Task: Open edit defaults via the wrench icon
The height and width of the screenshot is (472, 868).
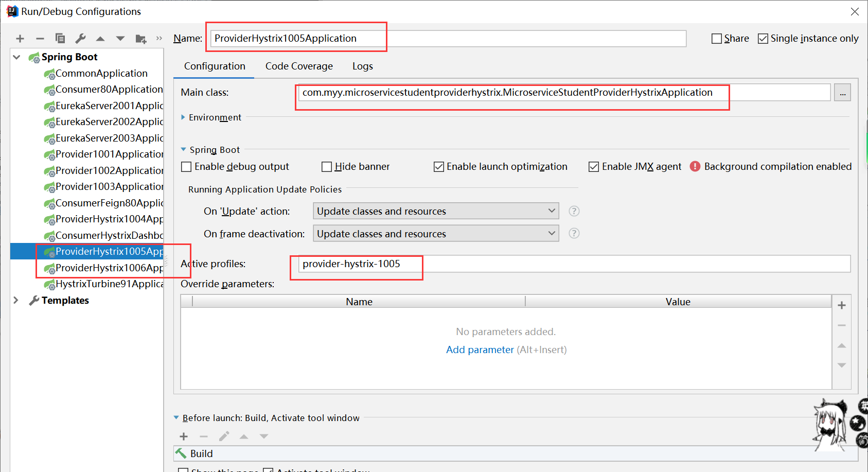Action: (x=80, y=39)
